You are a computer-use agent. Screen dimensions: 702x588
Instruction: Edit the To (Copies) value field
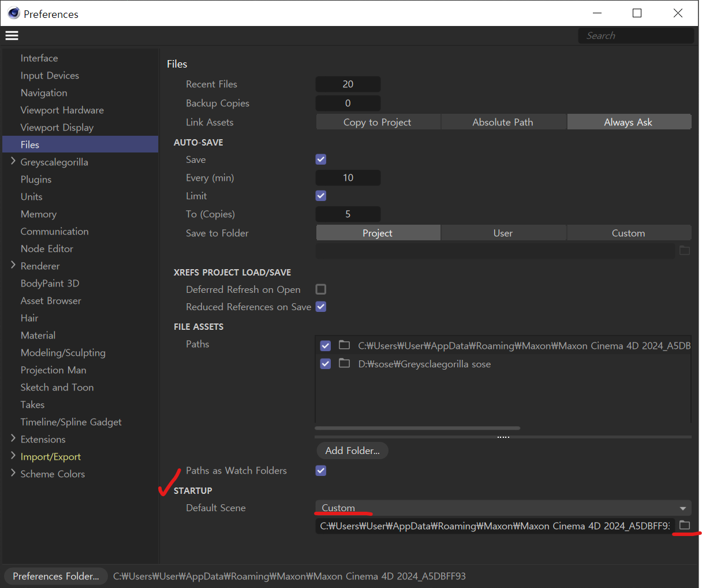click(348, 214)
